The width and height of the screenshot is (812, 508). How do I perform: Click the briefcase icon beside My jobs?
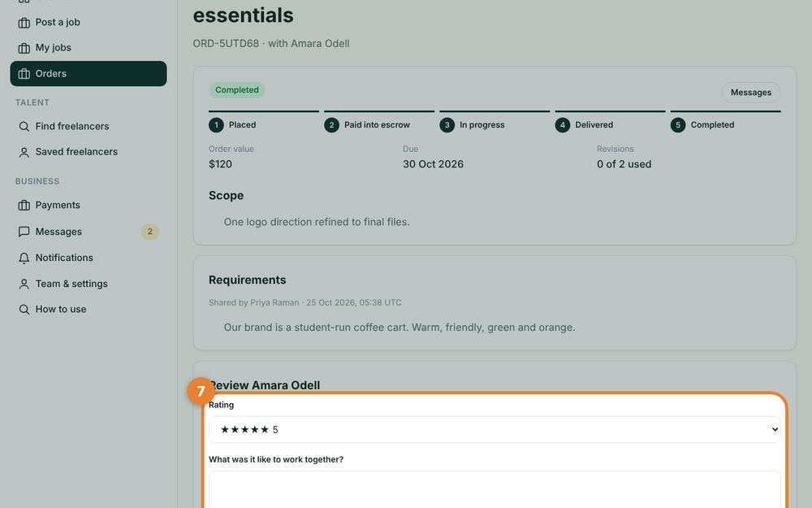click(x=24, y=48)
